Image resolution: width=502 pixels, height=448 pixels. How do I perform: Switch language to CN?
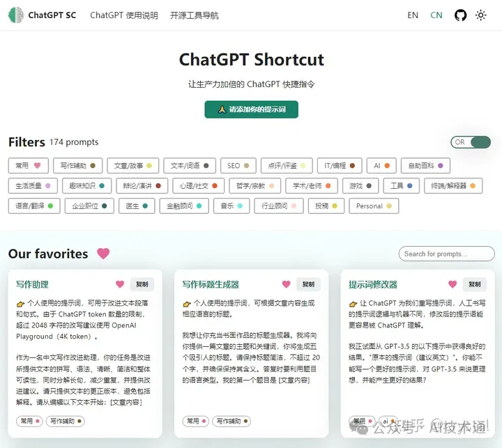436,15
